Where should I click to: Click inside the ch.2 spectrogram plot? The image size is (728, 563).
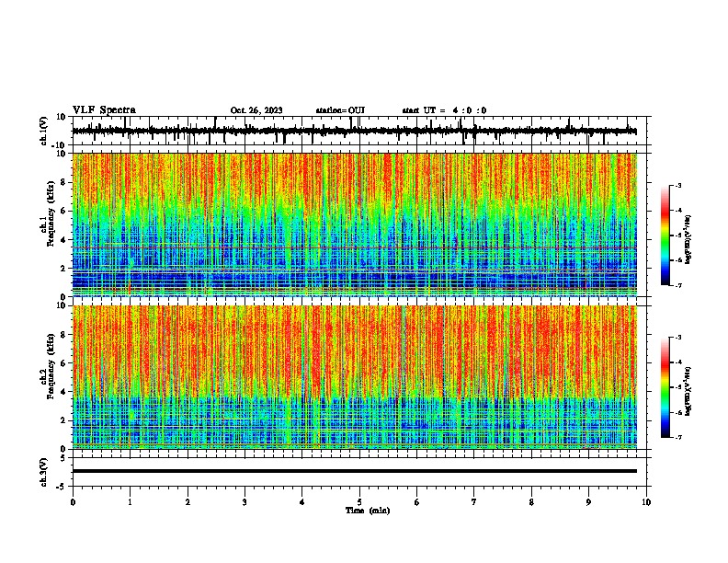(x=354, y=377)
